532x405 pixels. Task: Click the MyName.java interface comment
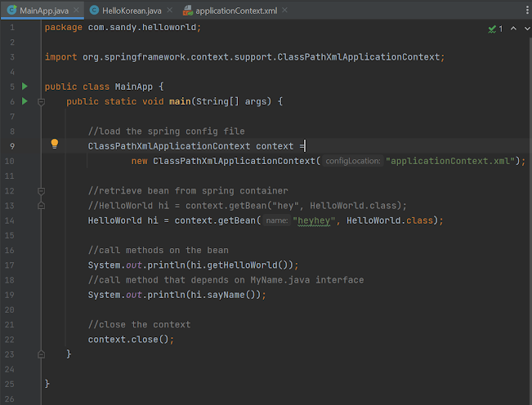pyautogui.click(x=226, y=280)
